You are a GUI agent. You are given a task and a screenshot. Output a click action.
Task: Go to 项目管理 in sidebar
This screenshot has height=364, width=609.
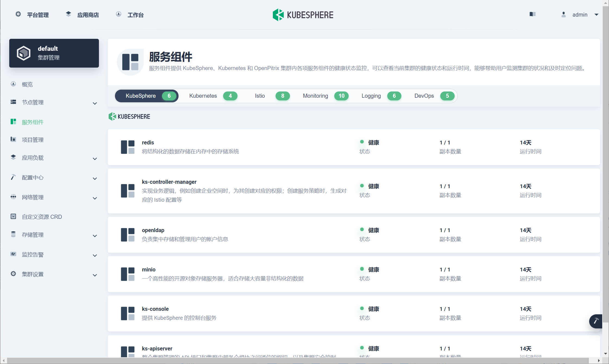click(33, 140)
